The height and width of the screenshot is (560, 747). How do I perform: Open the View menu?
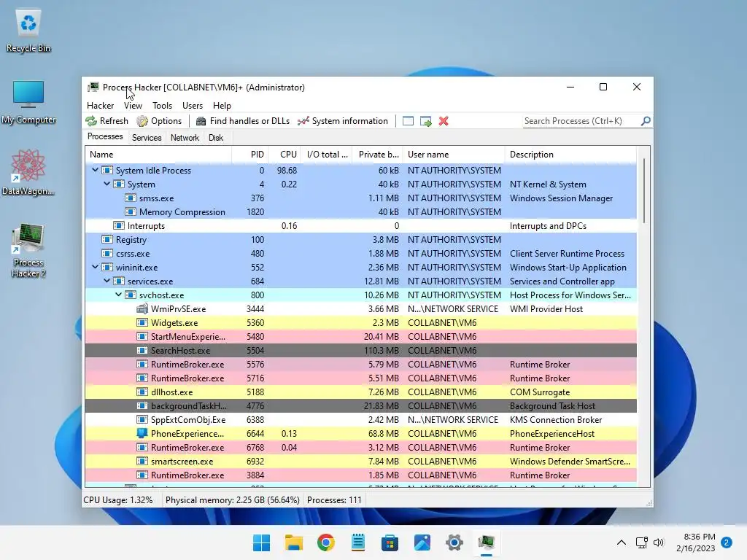click(133, 105)
